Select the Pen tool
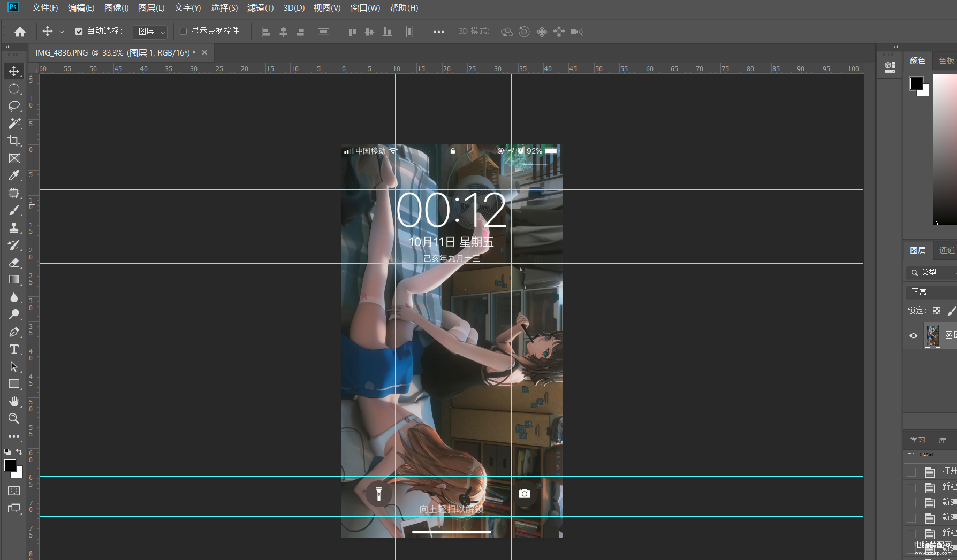 (14, 332)
